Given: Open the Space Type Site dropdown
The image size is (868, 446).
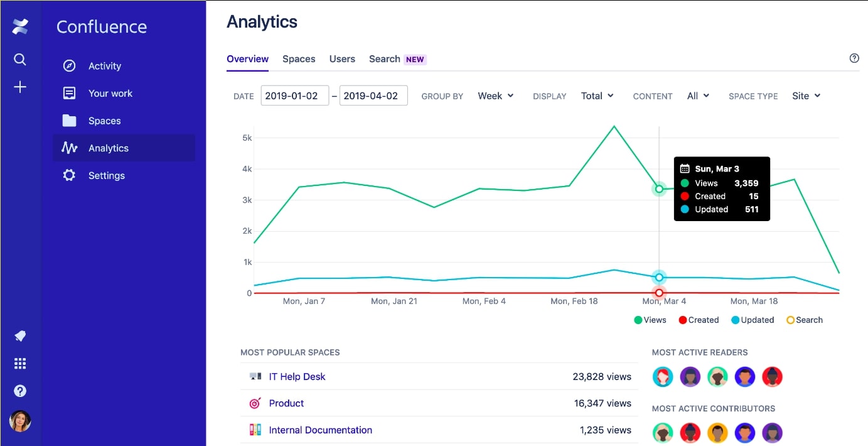Looking at the screenshot, I should (806, 95).
